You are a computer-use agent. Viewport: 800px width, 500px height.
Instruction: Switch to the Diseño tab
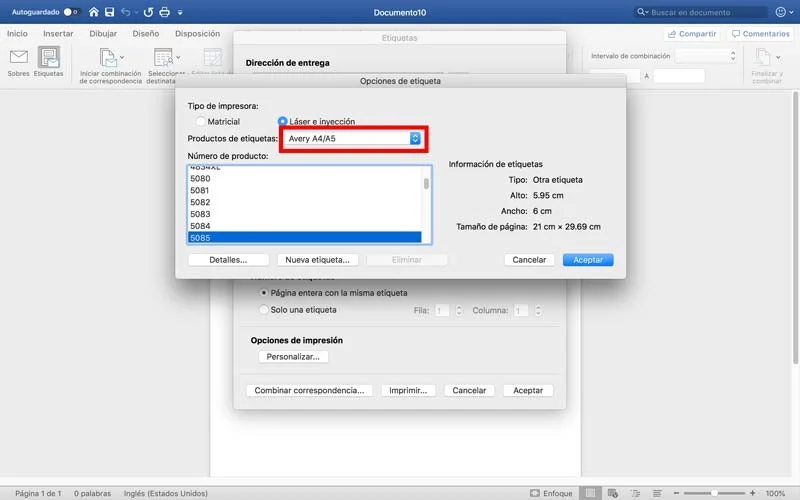146,33
